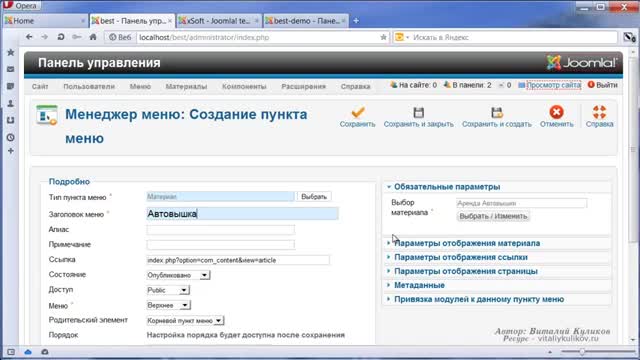Click the Ссылка field
Image resolution: width=640 pixels, height=360 pixels.
pyautogui.click(x=238, y=260)
